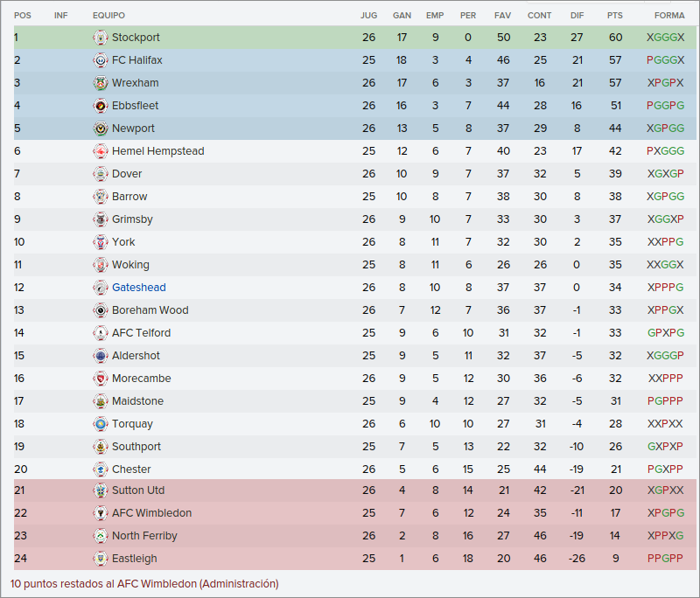Open the Gateshead team link
The height and width of the screenshot is (598, 700).
(139, 287)
